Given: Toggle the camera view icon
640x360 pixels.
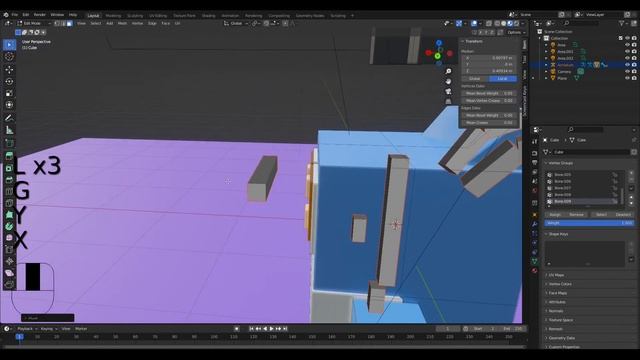Looking at the screenshot, I should [x=448, y=91].
